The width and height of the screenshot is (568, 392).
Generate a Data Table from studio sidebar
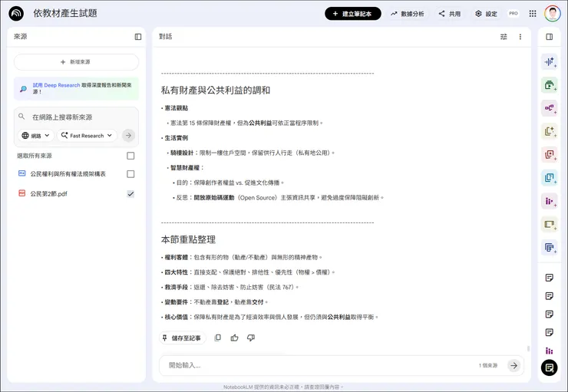pos(550,248)
